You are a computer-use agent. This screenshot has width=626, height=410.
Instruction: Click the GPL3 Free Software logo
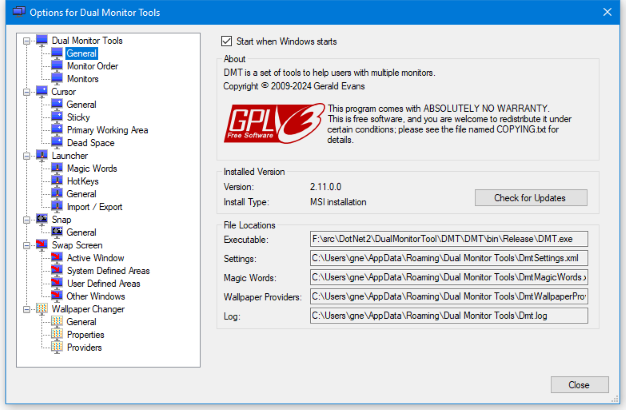tap(274, 123)
